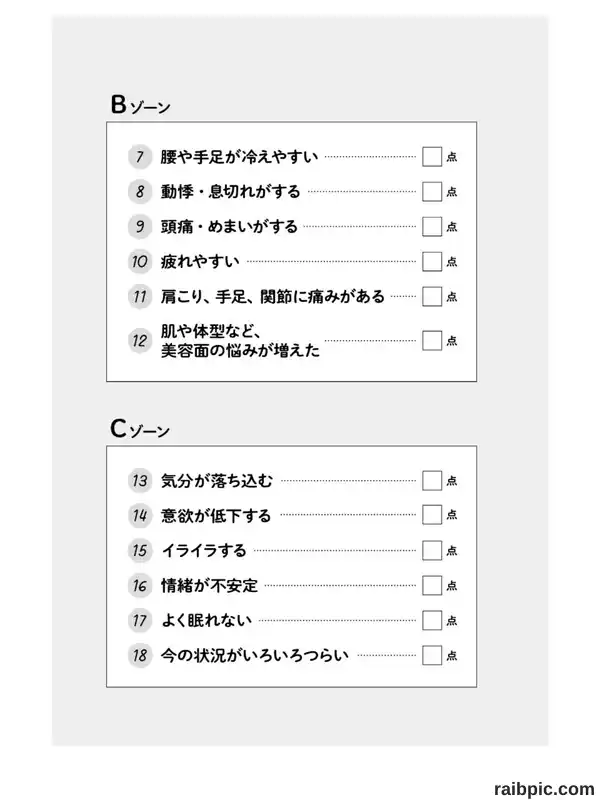Click the score box for 肩こり、手足、関節に痛みがある
The width and height of the screenshot is (600, 800).
(432, 296)
